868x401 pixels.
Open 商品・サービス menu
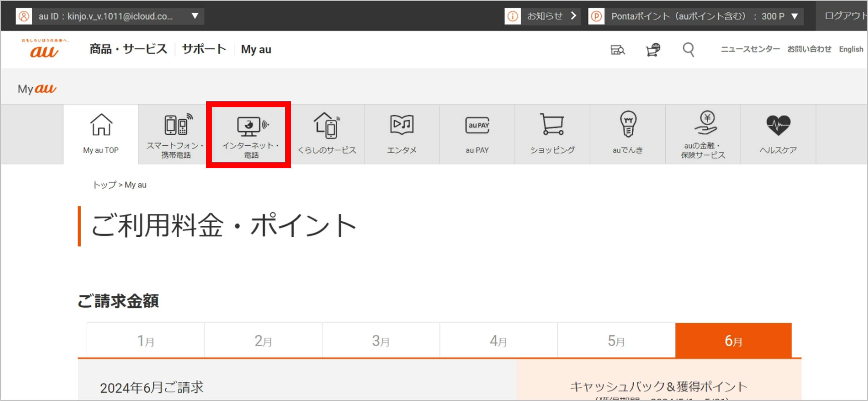click(128, 49)
